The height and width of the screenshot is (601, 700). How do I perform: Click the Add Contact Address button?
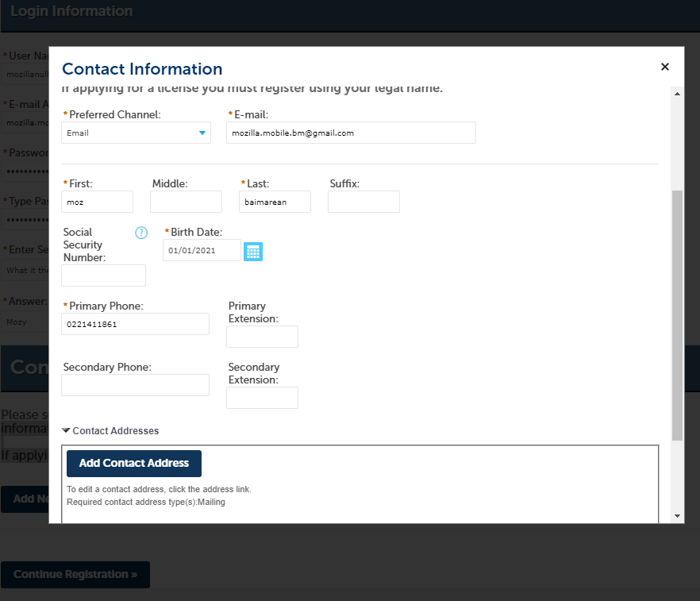click(133, 463)
